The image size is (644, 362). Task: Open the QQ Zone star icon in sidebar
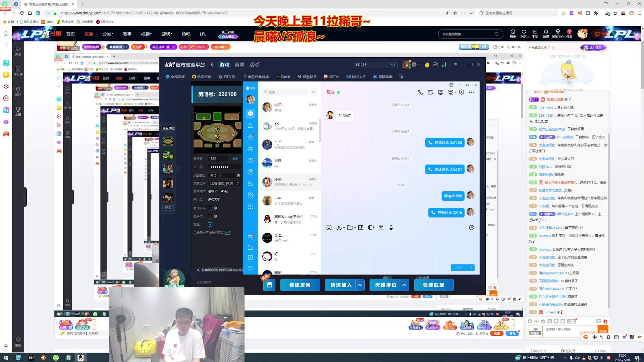(x=250, y=137)
